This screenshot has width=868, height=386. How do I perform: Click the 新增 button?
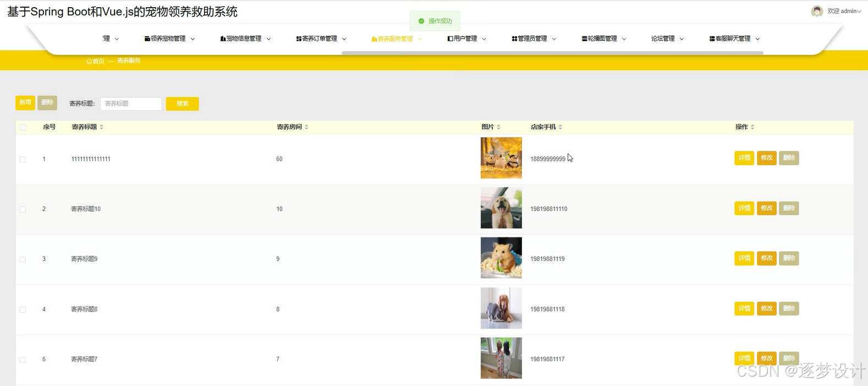pos(25,102)
